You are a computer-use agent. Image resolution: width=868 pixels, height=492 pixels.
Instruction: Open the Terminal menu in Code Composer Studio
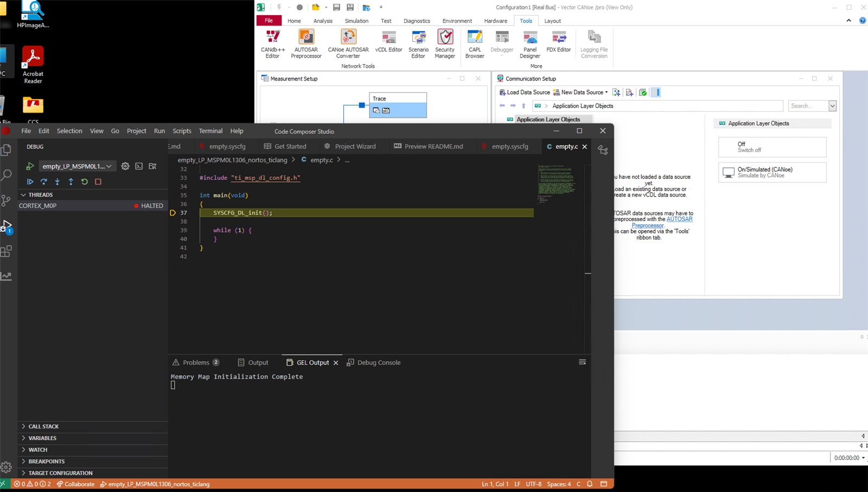coord(210,131)
